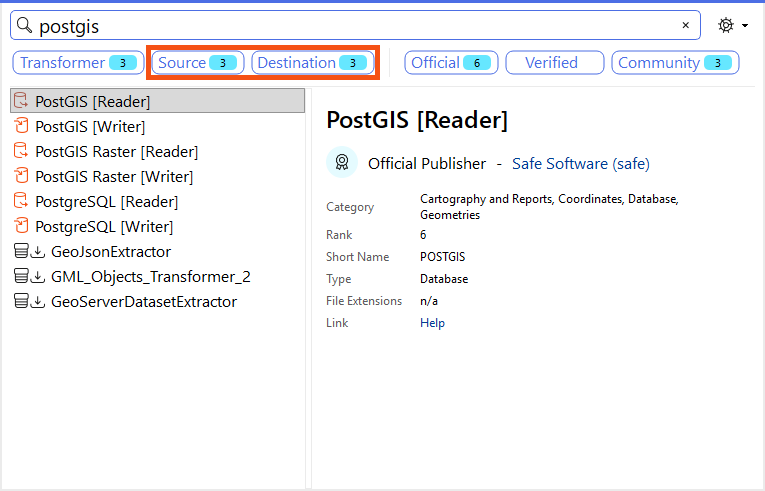This screenshot has width=765, height=491.
Task: Click inside the postgis search field
Action: 355,25
